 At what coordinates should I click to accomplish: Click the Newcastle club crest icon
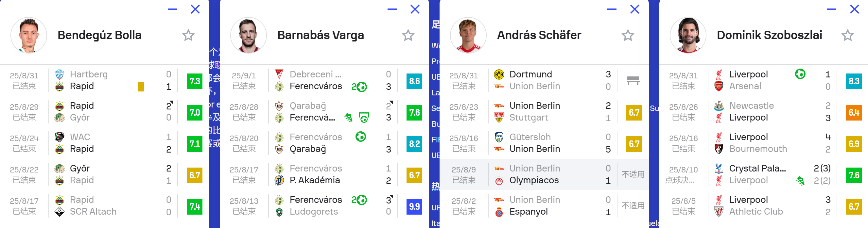point(719,106)
